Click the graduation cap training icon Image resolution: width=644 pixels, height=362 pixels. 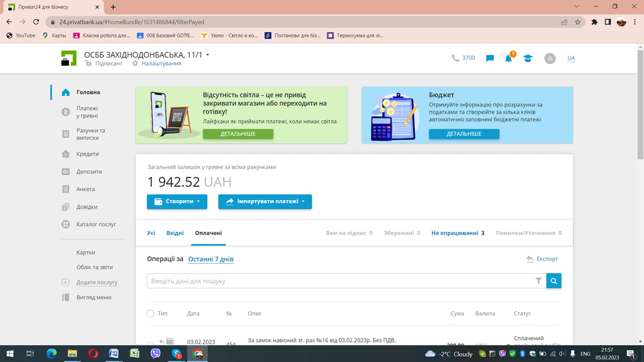click(x=528, y=58)
